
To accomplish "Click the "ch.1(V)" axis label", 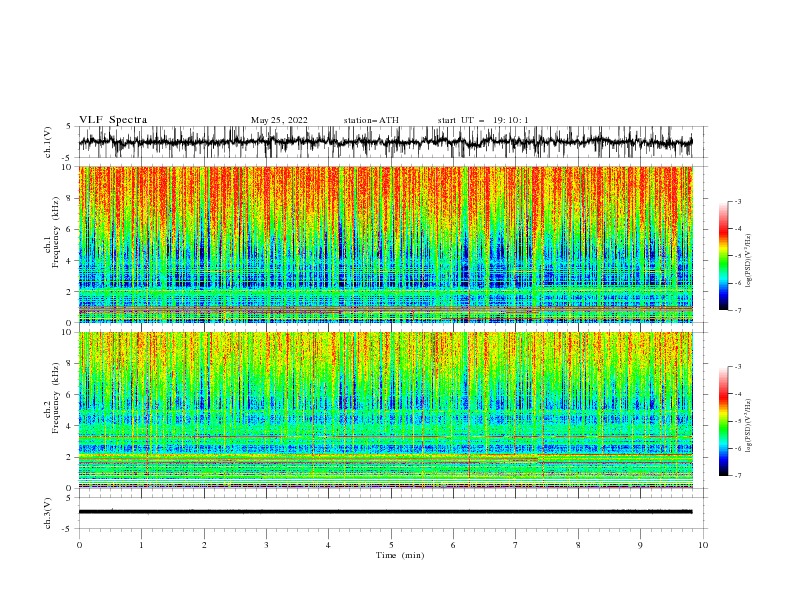I will (48, 142).
